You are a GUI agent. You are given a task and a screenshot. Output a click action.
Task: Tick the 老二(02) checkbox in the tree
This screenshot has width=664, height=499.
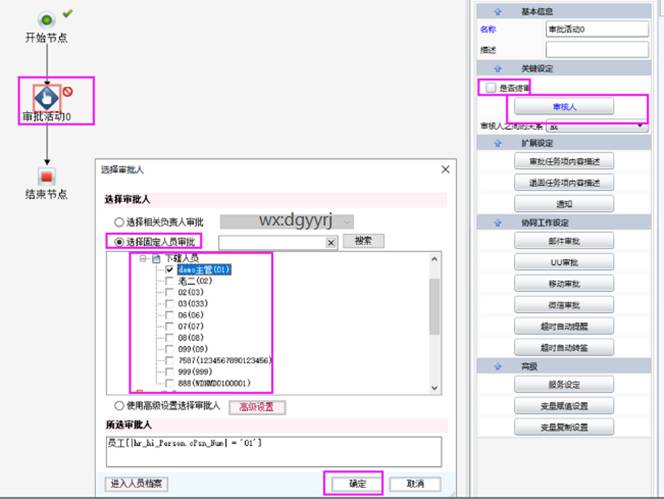click(168, 282)
